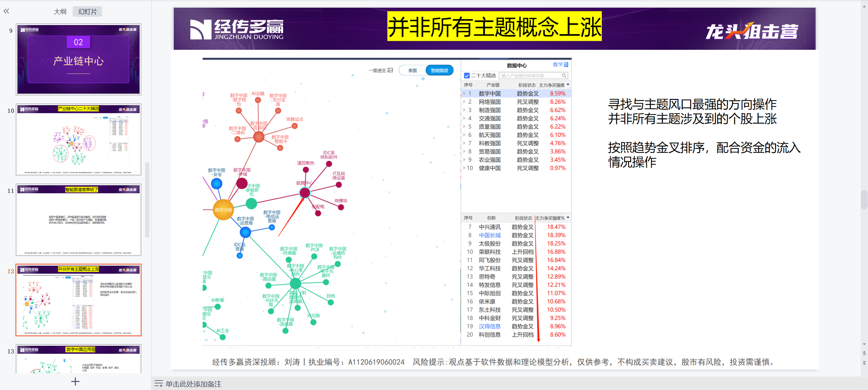
Task: Expand the 航天强国 row arrow
Action: point(464,135)
